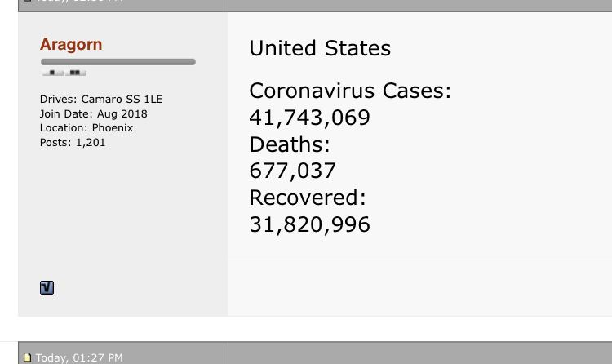This screenshot has height=364, width=612.
Task: Click the post icon beside 01:27 PM
Action: [27, 357]
